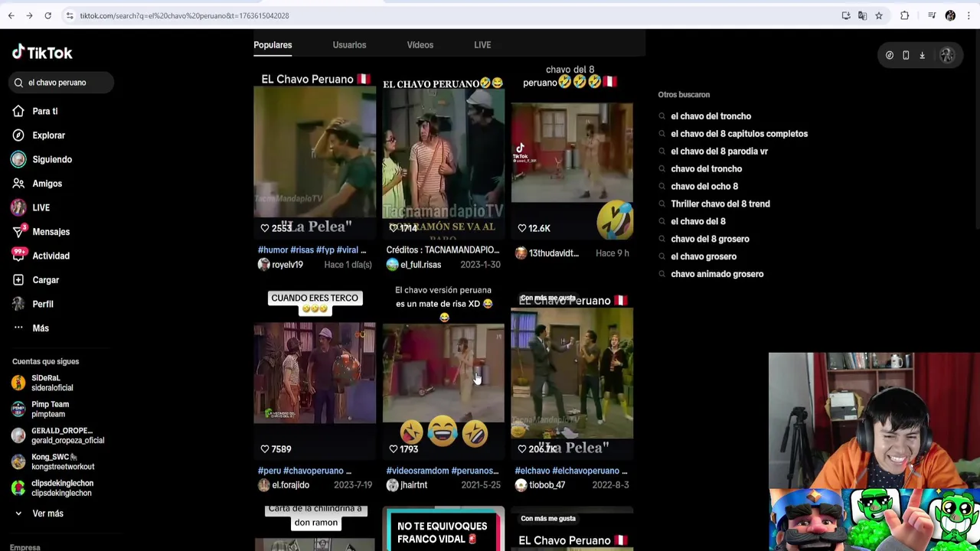
Task: Click the TikTok logo
Action: [x=42, y=52]
